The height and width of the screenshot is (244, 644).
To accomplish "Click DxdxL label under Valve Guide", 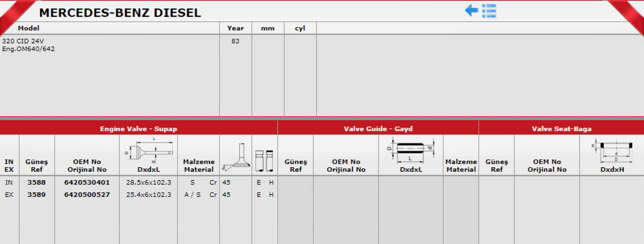I will click(x=411, y=169).
